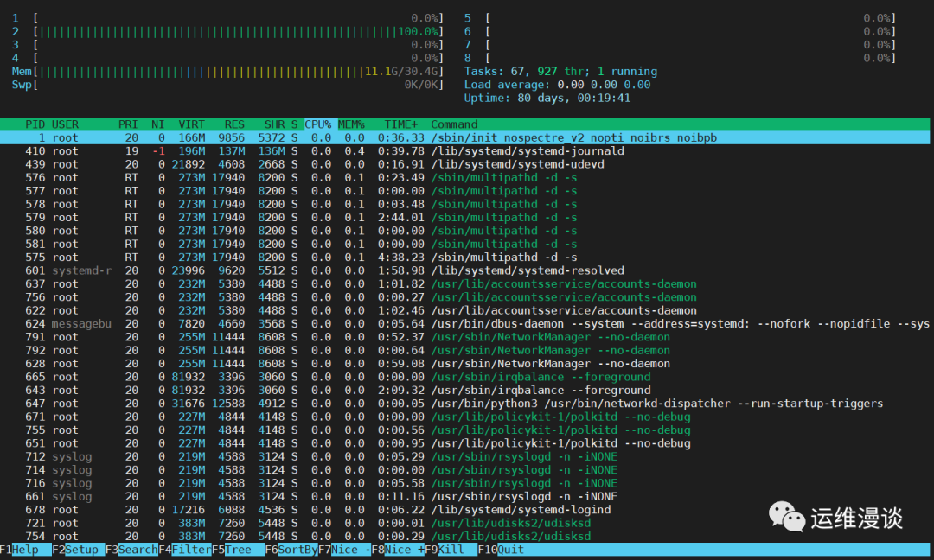
Task: Sort by the VIRT column header
Action: point(192,124)
